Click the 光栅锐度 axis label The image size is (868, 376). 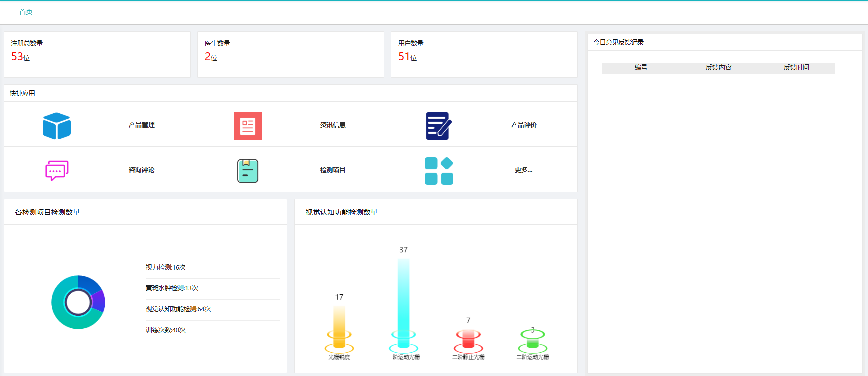[339, 357]
